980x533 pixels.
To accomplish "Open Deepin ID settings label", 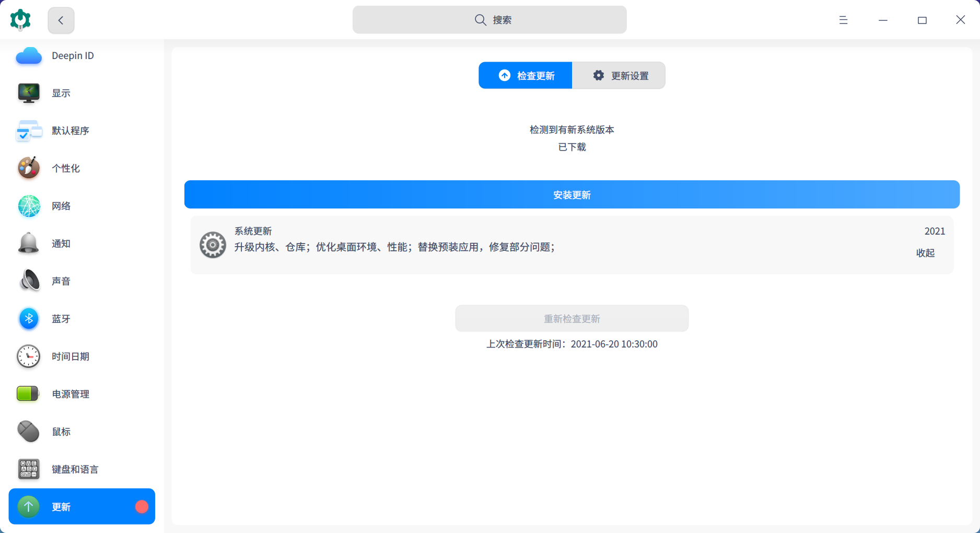I will (x=73, y=55).
